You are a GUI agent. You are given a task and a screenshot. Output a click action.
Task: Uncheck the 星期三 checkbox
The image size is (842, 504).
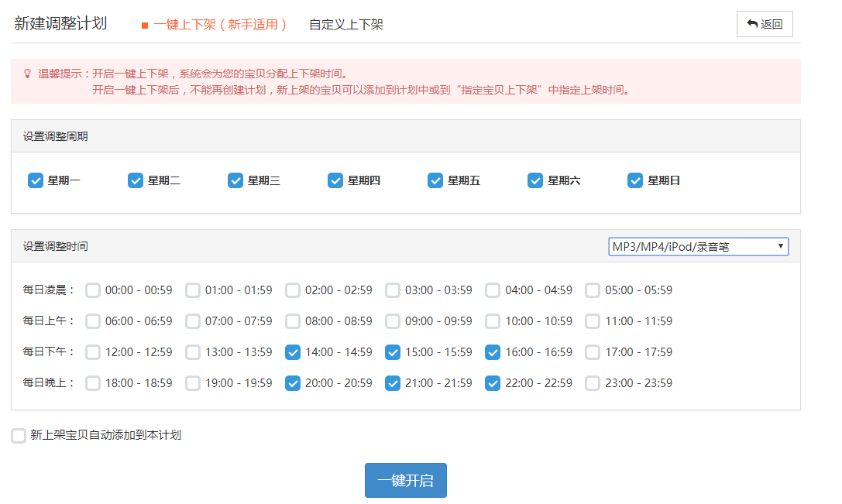(x=235, y=180)
